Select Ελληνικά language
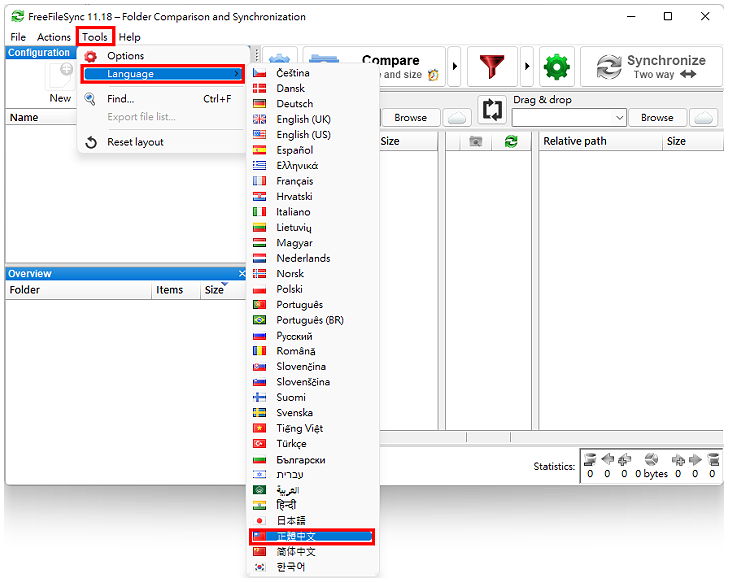Screen dimensions: 739x583 (x=313, y=165)
